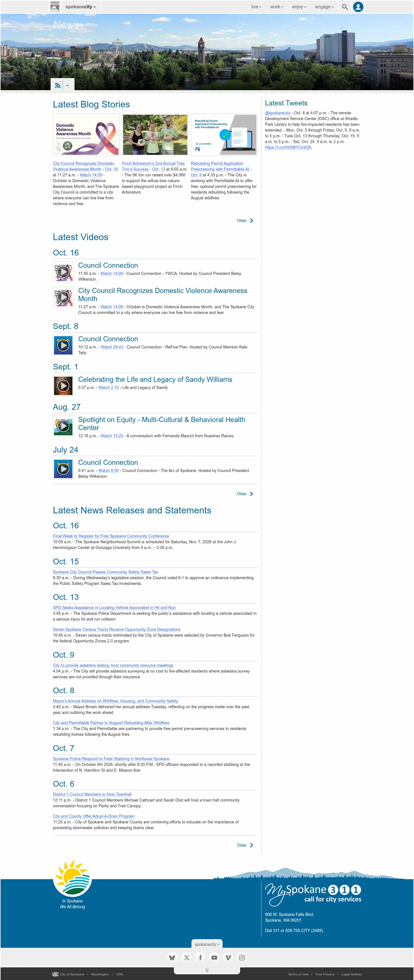Play the Sept. 8 Council Connection video
This screenshot has height=980, width=414.
(63, 345)
